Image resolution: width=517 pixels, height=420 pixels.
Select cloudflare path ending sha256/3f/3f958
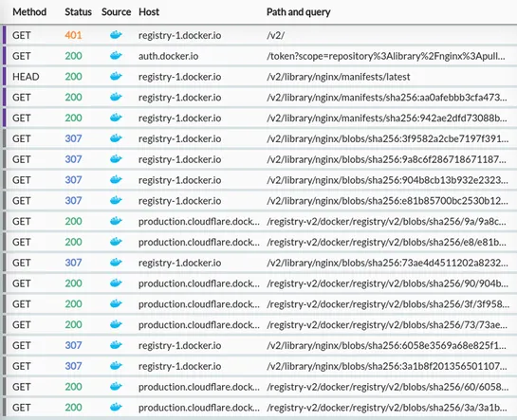(x=388, y=304)
